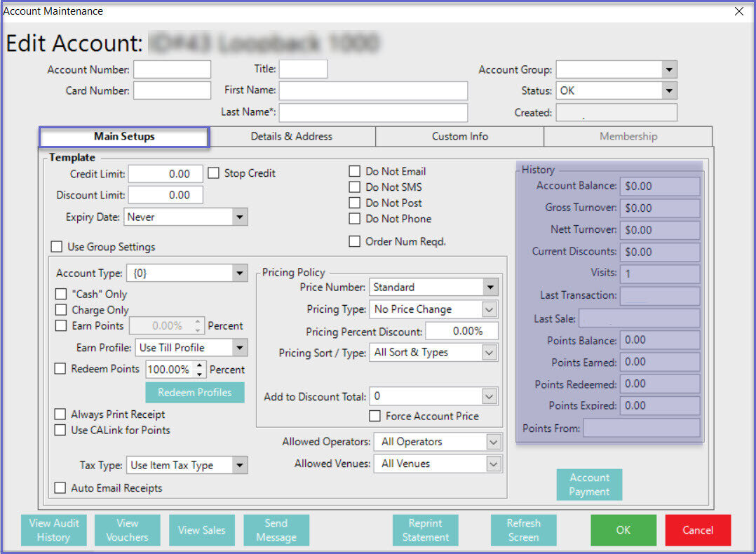Image resolution: width=756 pixels, height=554 pixels.
Task: Confirm changes with the green OK button
Action: (x=623, y=530)
